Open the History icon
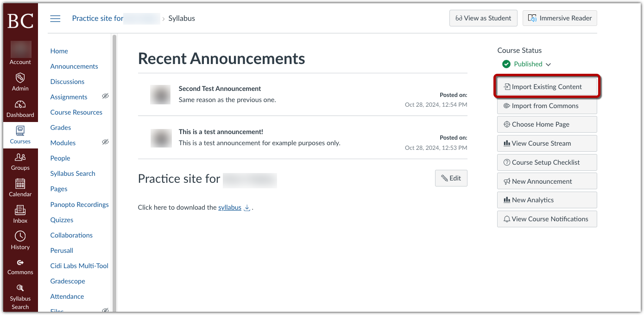The width and height of the screenshot is (644, 315). click(x=20, y=240)
